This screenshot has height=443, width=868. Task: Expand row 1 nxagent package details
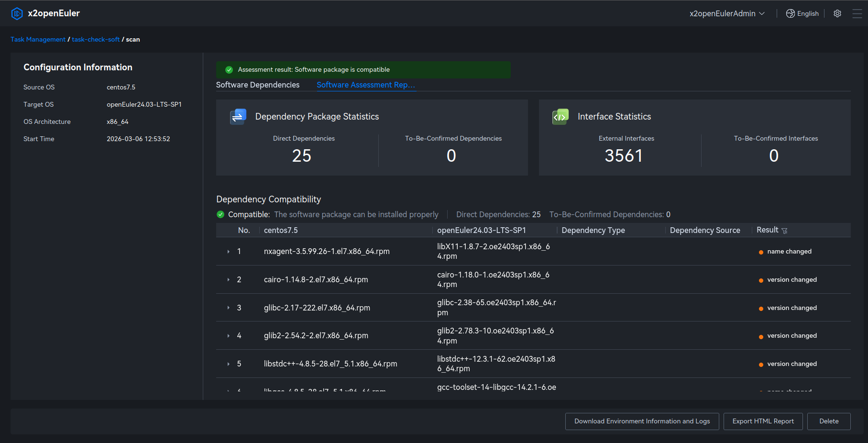(x=229, y=252)
